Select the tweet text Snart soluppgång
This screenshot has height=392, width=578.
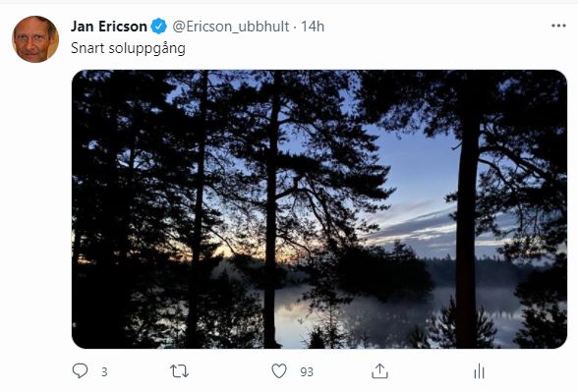(x=128, y=48)
